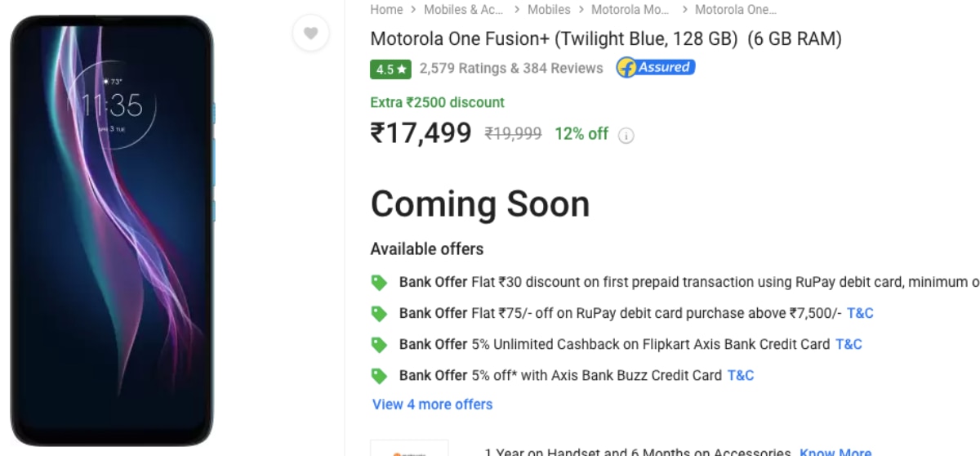Open T&C for Axis Bank Buzz offer
The height and width of the screenshot is (456, 980).
[741, 376]
